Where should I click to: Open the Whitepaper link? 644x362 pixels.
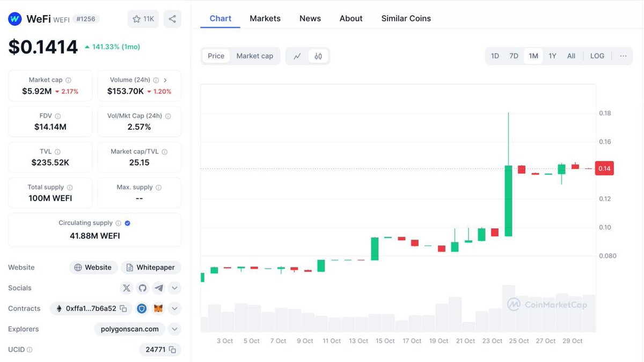point(151,267)
